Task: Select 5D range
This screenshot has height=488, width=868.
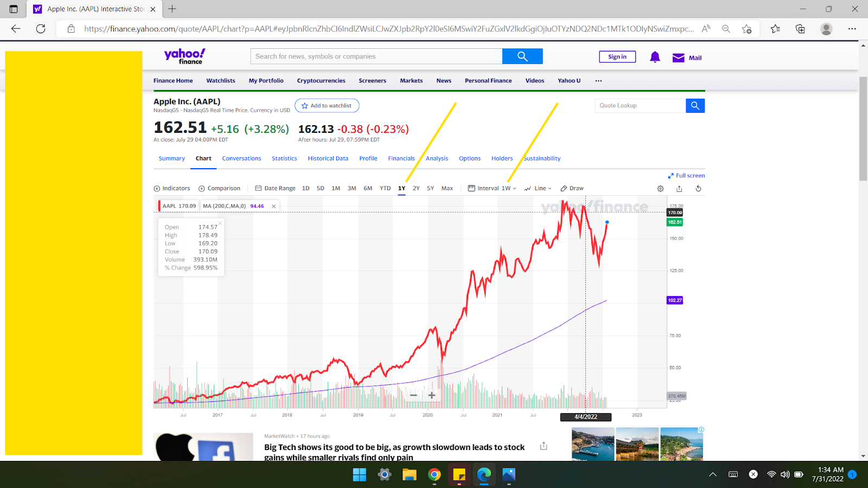Action: pos(321,189)
